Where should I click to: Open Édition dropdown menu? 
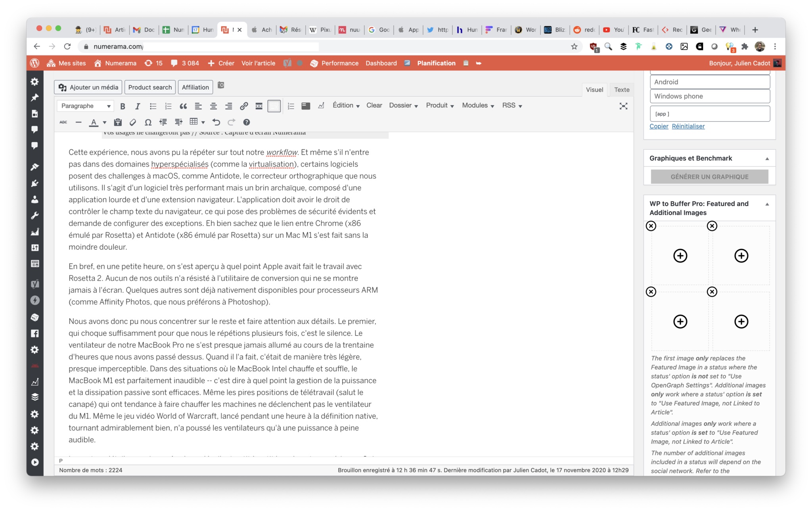(x=346, y=105)
